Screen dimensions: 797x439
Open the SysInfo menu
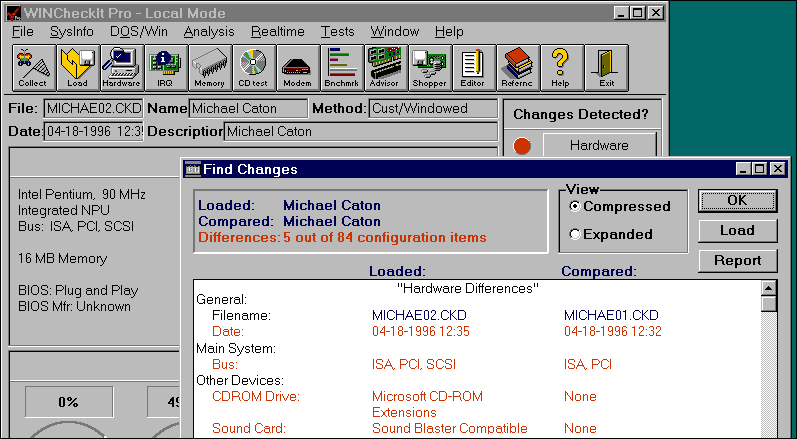tap(71, 32)
